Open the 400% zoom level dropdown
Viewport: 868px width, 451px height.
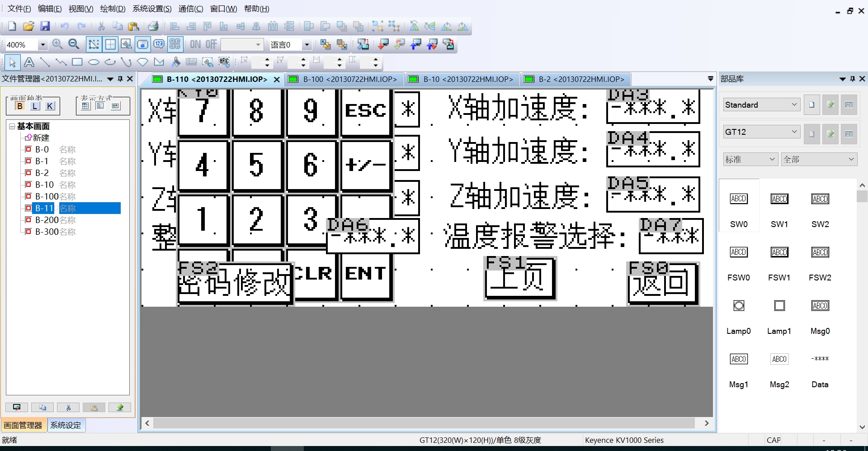click(42, 45)
